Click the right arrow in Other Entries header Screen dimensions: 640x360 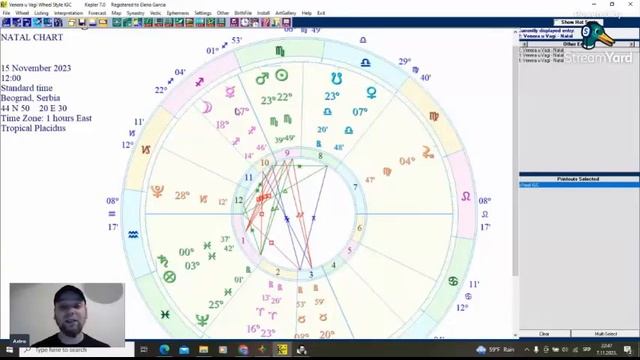pyautogui.click(x=632, y=44)
